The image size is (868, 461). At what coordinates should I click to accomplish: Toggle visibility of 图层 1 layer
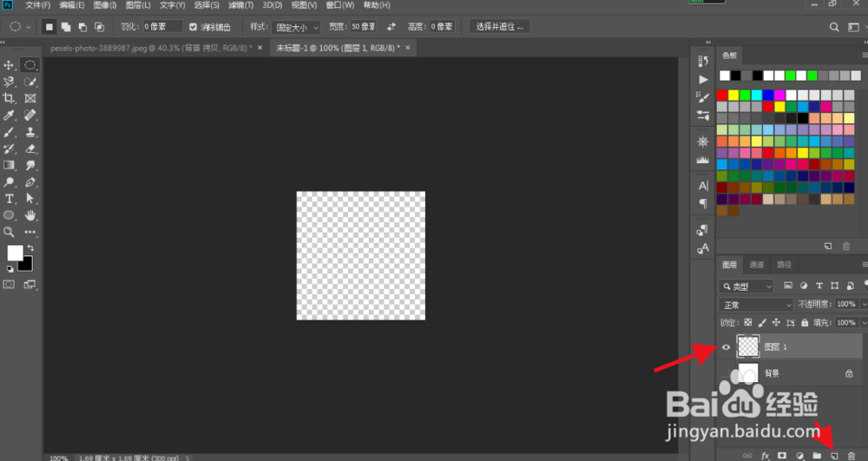[726, 347]
